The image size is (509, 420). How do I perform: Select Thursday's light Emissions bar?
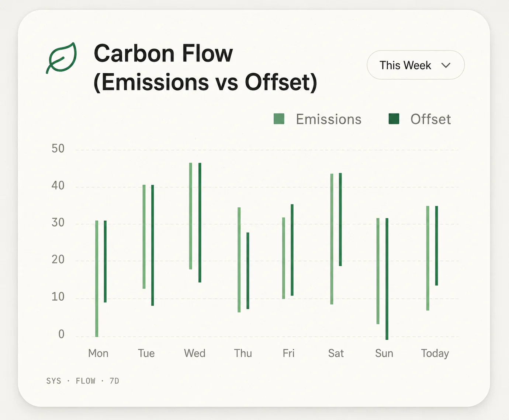coord(239,260)
